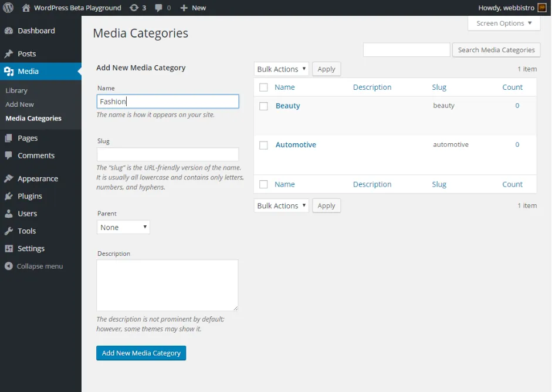Click the Users person icon
This screenshot has width=552, height=392.
[9, 214]
